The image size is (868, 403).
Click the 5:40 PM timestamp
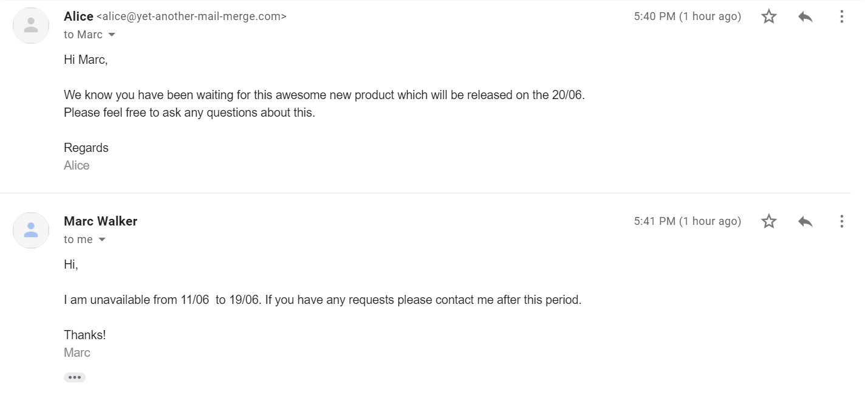point(687,17)
